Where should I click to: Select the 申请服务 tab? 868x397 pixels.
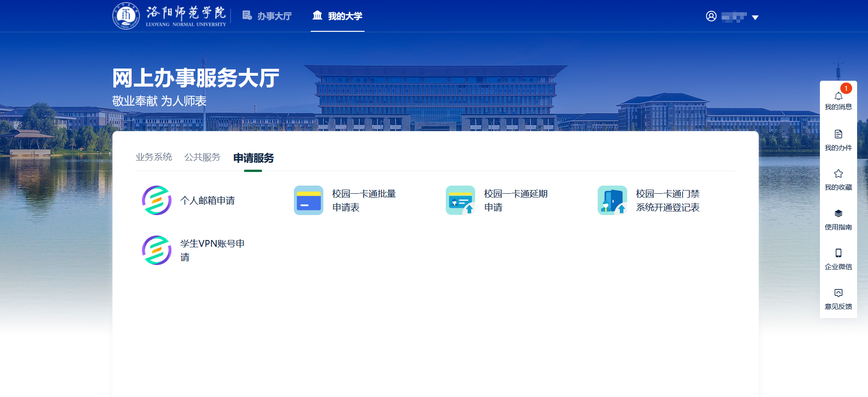[x=254, y=158]
